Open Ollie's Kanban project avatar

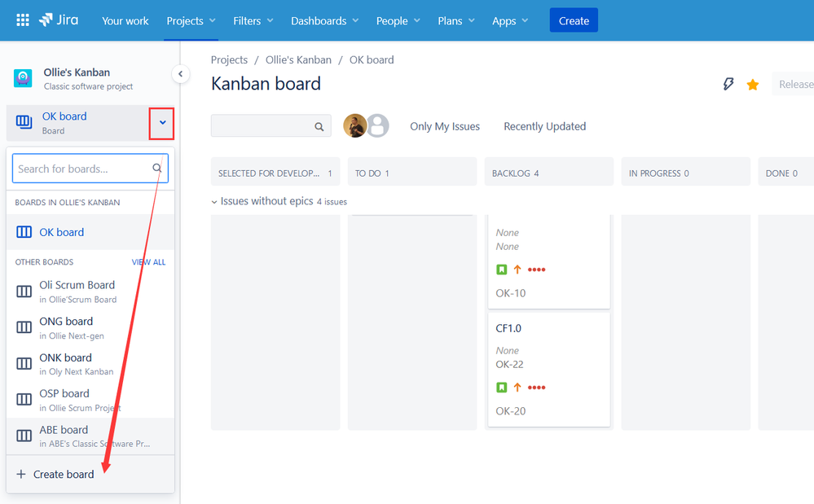23,78
